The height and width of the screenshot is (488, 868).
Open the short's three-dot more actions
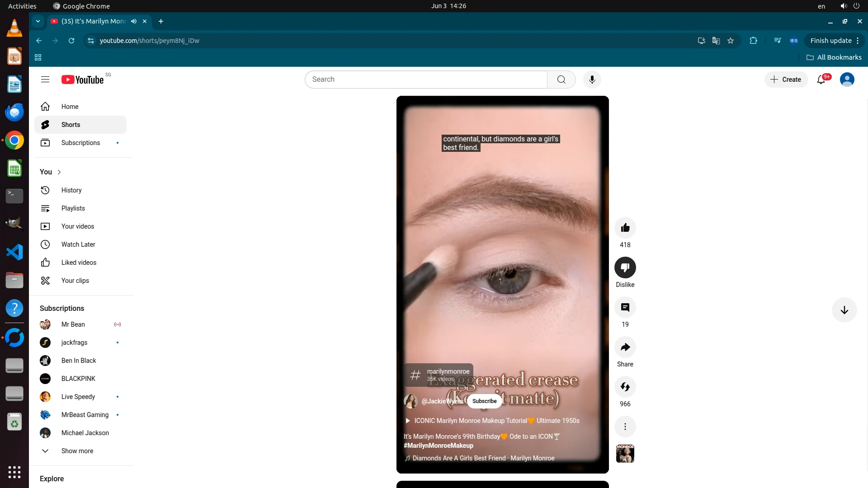point(625,427)
